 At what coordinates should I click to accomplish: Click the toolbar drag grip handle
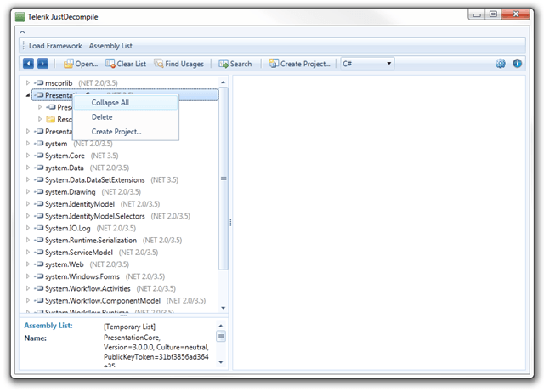(23, 46)
